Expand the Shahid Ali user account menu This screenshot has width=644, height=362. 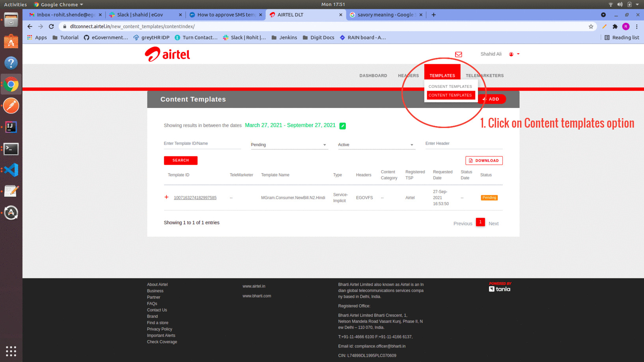[x=514, y=54]
